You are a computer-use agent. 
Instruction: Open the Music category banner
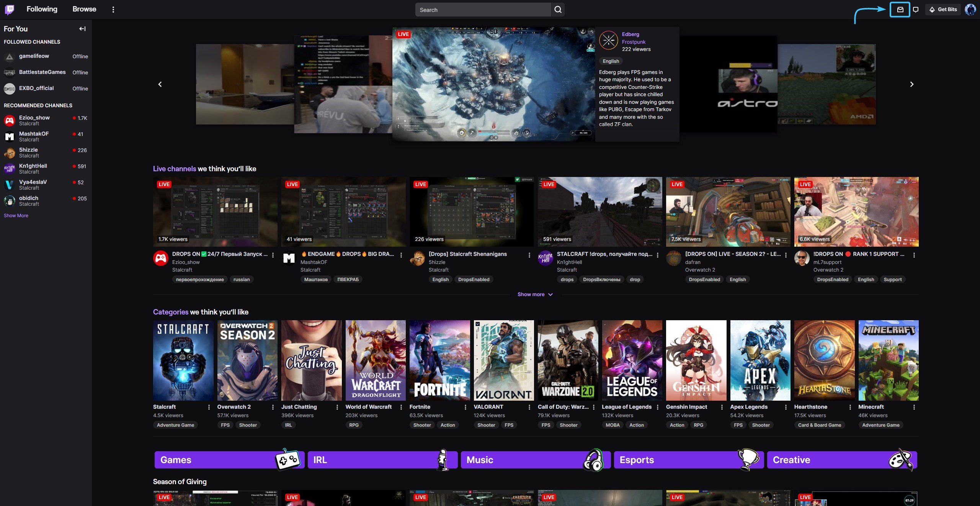click(535, 460)
